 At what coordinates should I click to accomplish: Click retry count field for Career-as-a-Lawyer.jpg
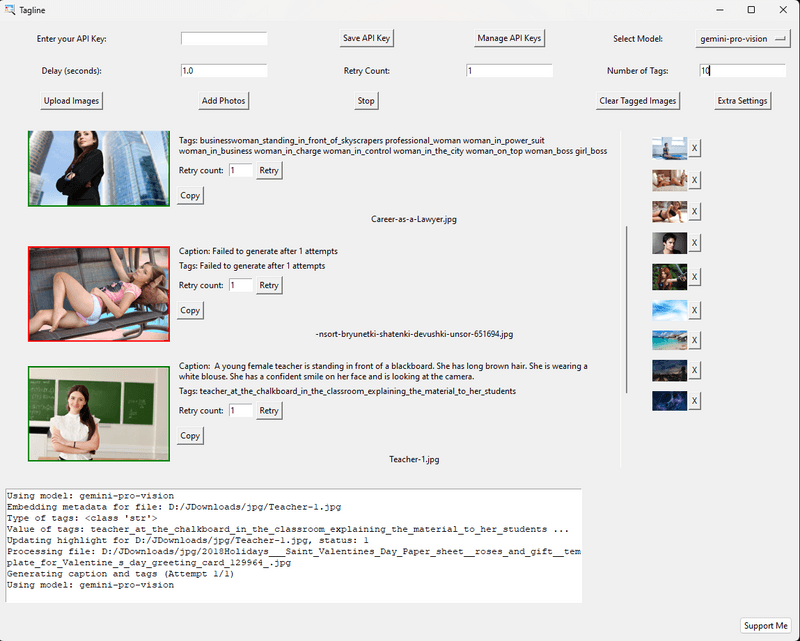240,170
